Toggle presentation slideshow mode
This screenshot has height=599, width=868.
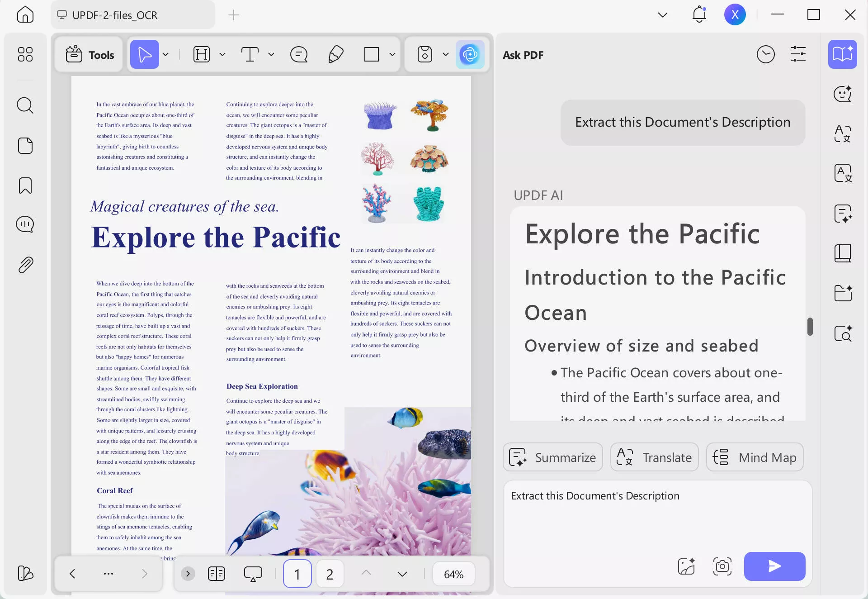pos(253,573)
